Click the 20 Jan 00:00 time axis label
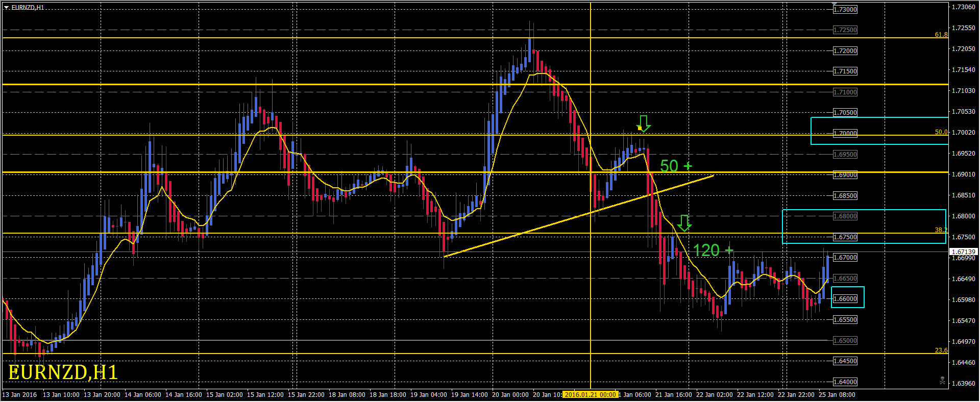980x402 pixels. pyautogui.click(x=510, y=395)
